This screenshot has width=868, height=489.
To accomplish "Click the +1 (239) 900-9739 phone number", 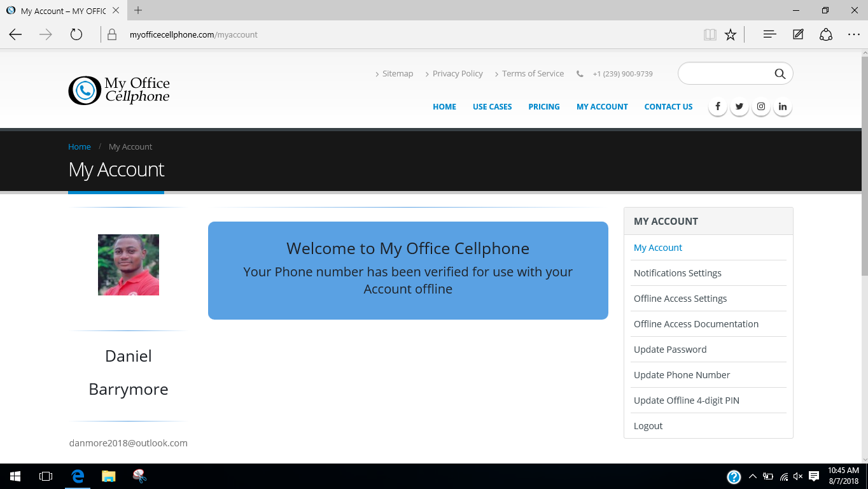I will (622, 74).
